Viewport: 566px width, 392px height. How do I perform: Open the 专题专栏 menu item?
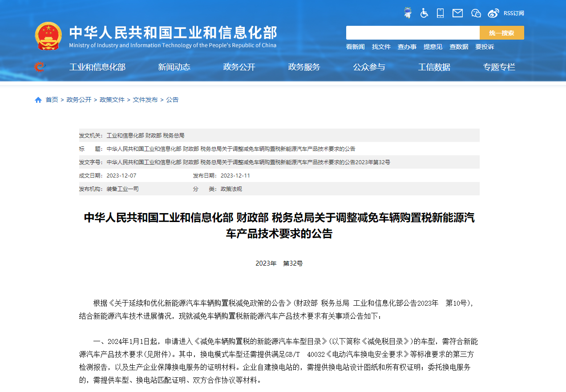point(499,67)
